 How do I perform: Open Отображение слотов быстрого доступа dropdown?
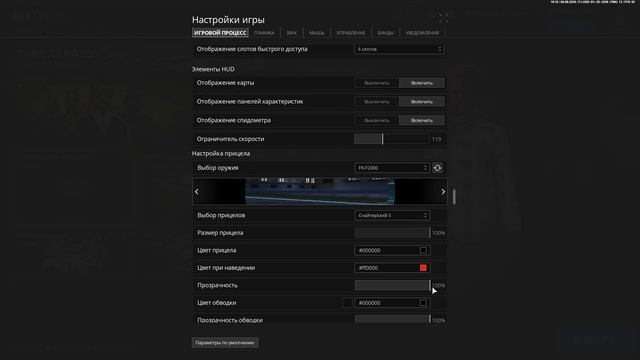(x=400, y=49)
